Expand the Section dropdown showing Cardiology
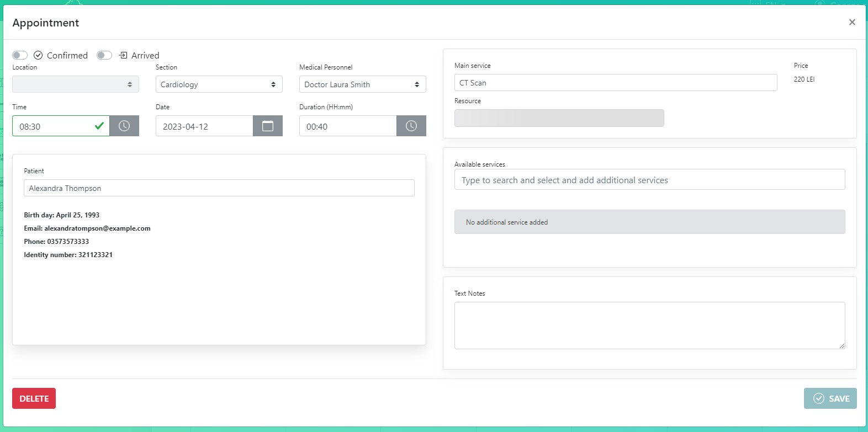Viewport: 868px width, 432px height. (219, 84)
